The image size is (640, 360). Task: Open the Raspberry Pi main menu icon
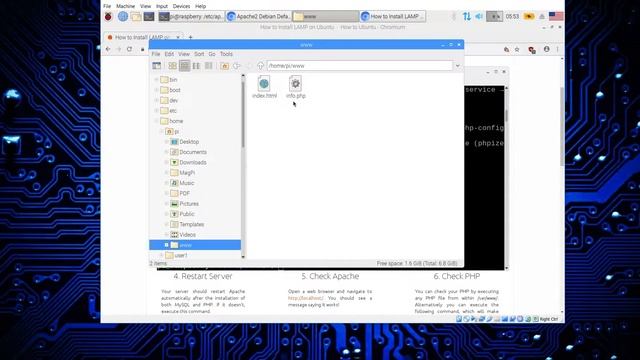[108, 16]
